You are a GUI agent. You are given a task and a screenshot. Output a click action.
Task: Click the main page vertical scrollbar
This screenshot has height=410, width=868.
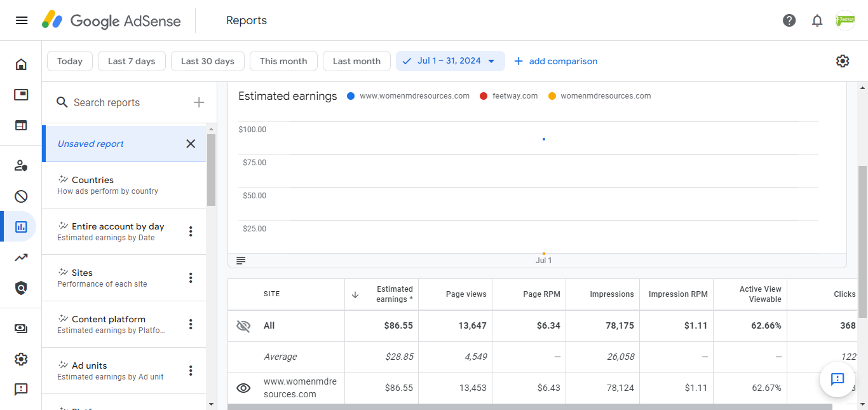tap(862, 242)
